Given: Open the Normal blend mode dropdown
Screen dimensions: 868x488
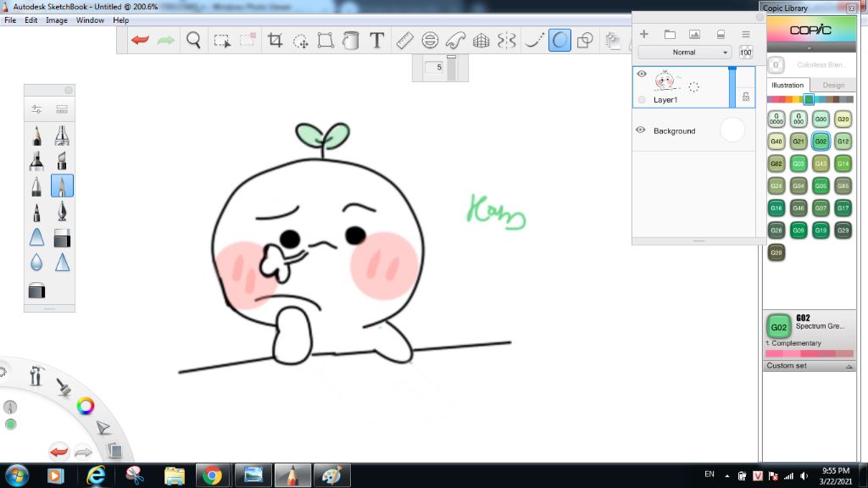Looking at the screenshot, I should 685,53.
